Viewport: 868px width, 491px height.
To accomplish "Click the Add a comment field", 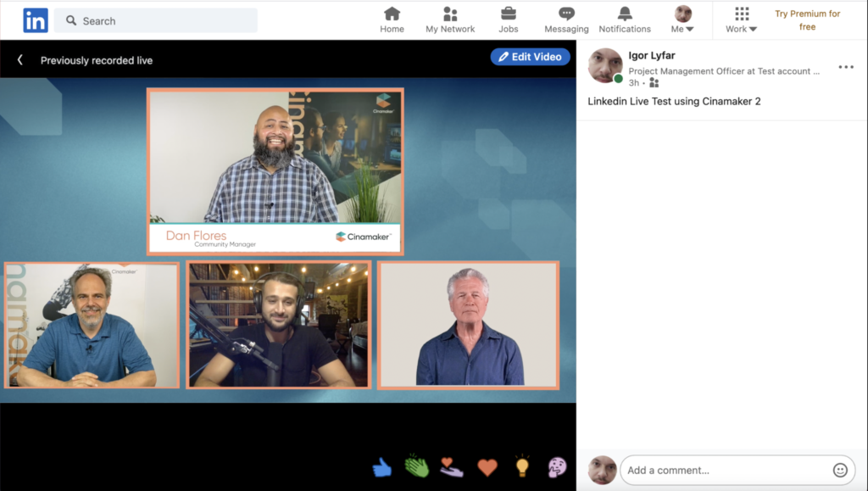I will (737, 470).
